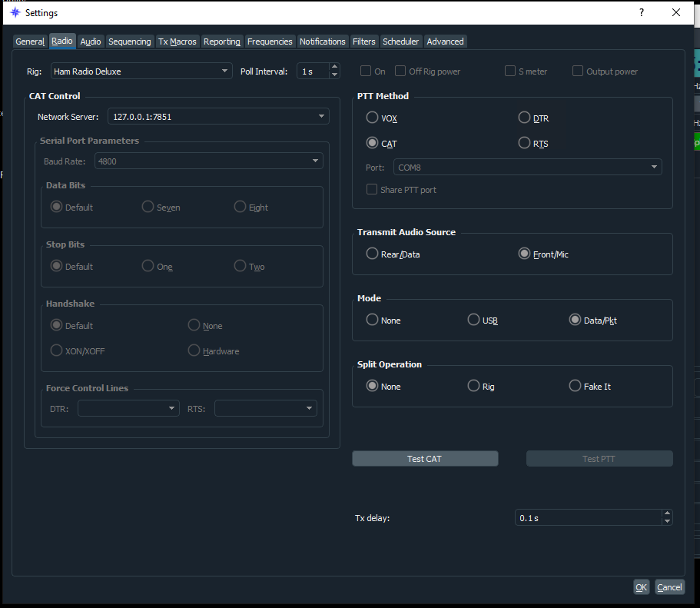The width and height of the screenshot is (700, 608).
Task: Switch to the Filters tab
Action: [x=364, y=42]
